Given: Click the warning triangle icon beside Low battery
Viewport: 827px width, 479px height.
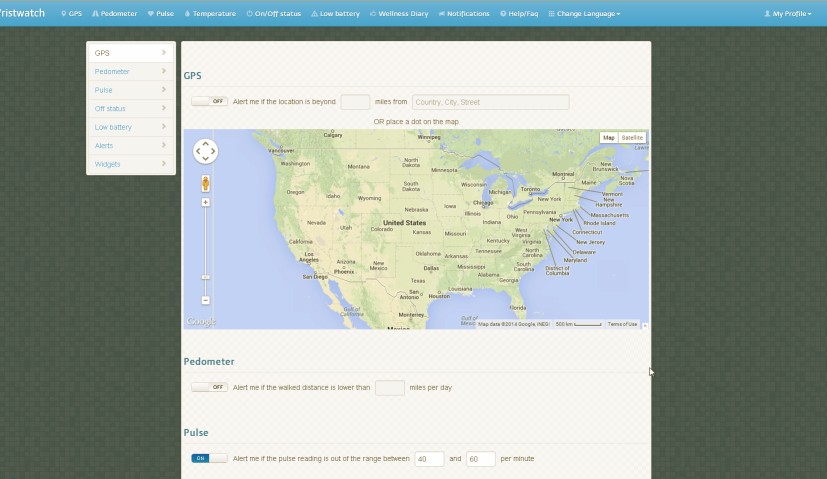Looking at the screenshot, I should pyautogui.click(x=314, y=14).
